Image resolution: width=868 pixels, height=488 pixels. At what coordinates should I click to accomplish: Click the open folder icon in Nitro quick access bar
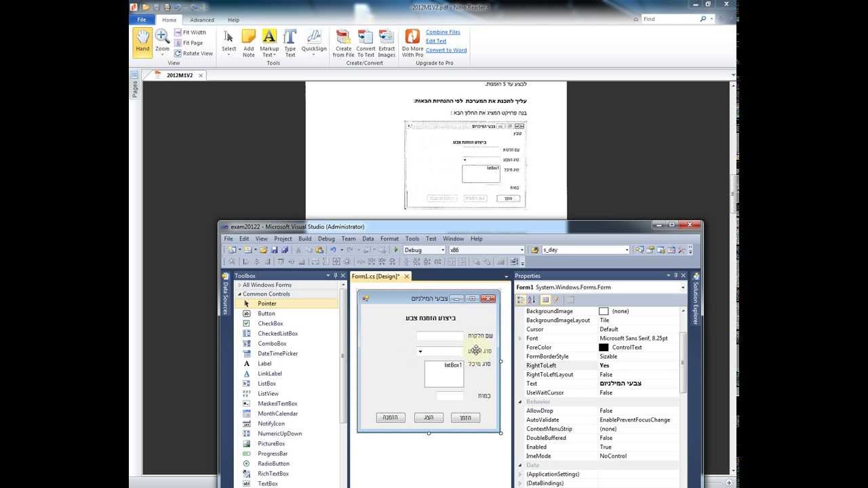[x=146, y=7]
